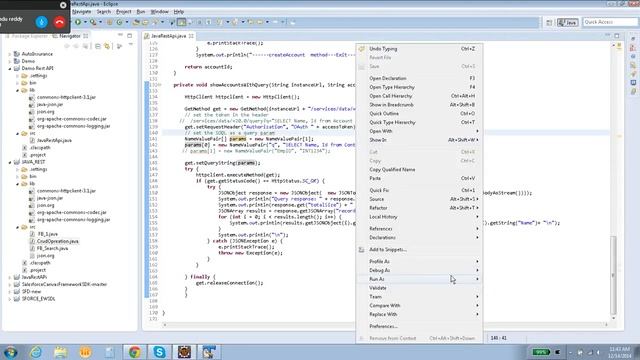This screenshot has height=360, width=640.
Task: Expand the SalesforceCanvasFrameworkSDK-master project
Action: 9,284
